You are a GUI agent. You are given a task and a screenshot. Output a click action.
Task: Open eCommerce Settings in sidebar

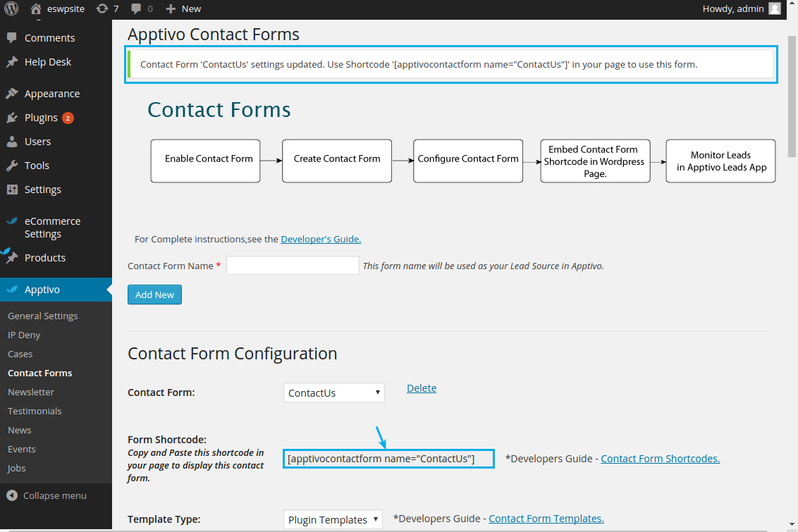coord(52,228)
